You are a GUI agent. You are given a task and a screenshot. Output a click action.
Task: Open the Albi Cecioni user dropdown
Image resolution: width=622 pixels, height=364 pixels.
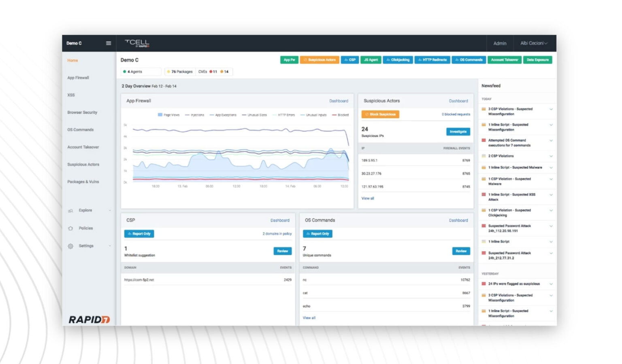(x=533, y=43)
